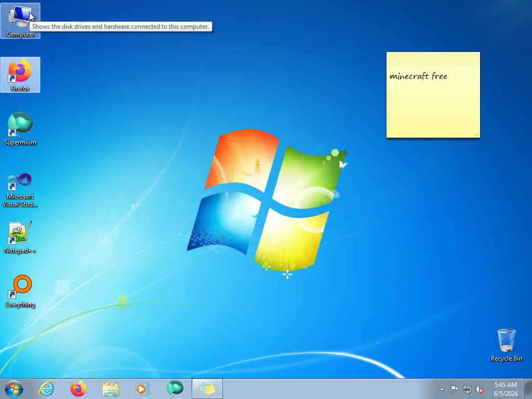Click the Show desktop button on the taskbar edge

(x=528, y=389)
